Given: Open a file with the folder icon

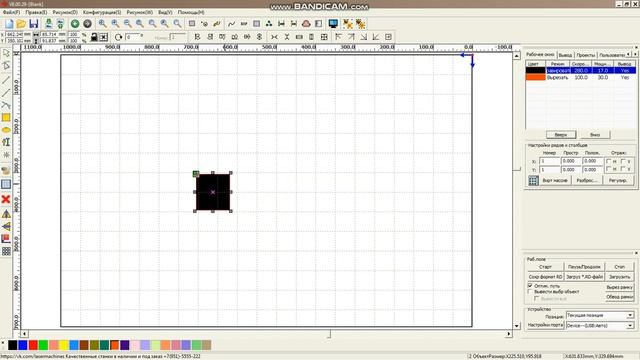Looking at the screenshot, I should [x=21, y=24].
